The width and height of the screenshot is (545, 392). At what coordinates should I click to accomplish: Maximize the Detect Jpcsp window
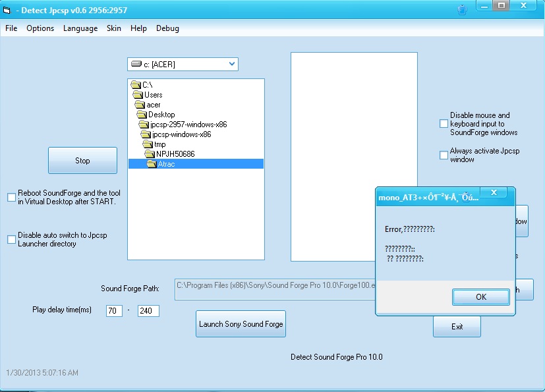coord(502,5)
